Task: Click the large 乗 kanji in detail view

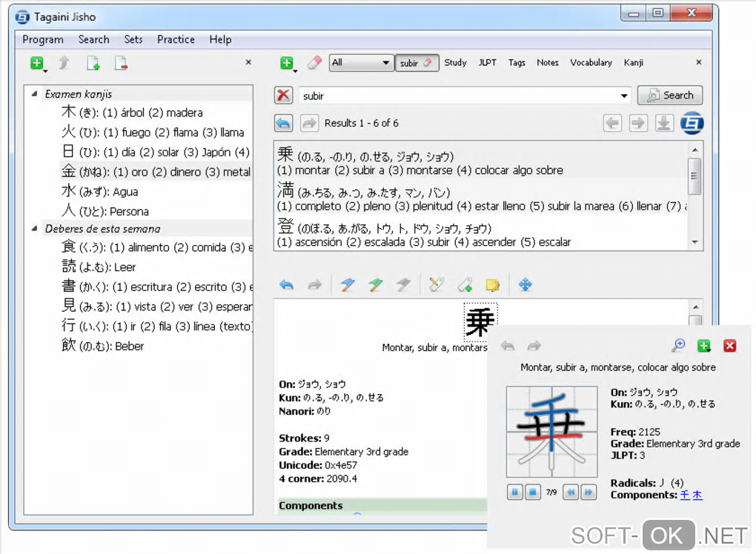Action: coord(480,321)
